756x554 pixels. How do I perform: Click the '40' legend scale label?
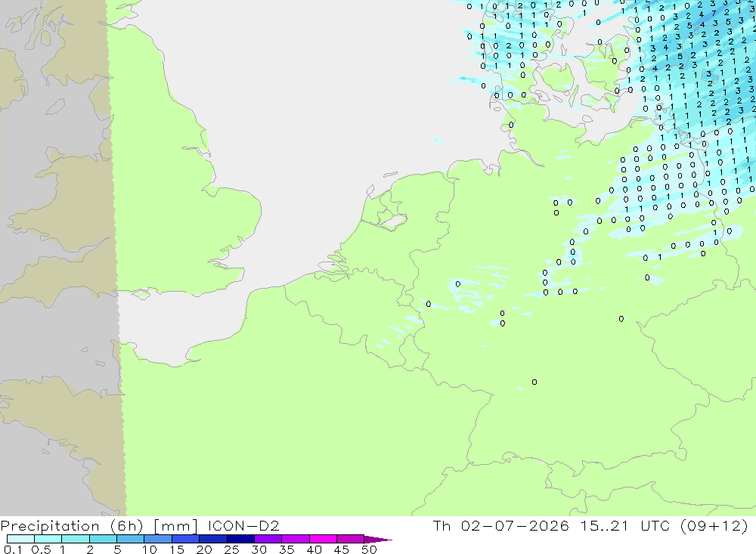point(314,549)
